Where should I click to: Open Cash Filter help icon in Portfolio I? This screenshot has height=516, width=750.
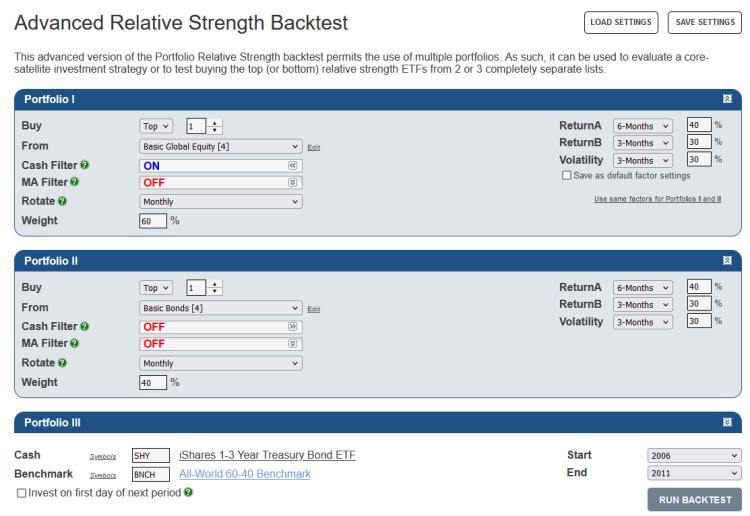[85, 165]
